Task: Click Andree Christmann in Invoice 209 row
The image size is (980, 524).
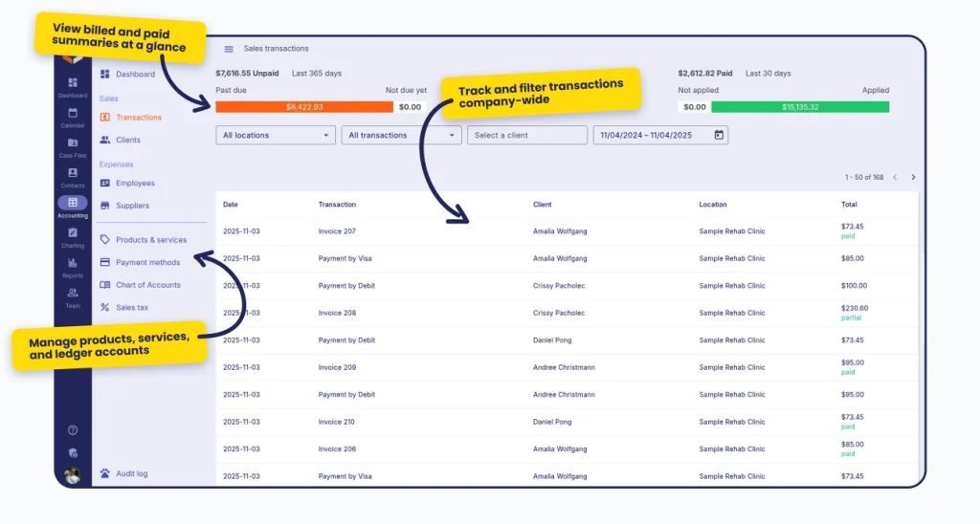Action: (564, 367)
